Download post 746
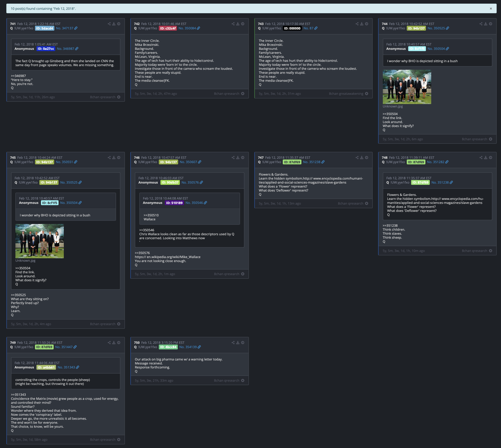Image resolution: width=501 pixels, height=448 pixels. 238,157
